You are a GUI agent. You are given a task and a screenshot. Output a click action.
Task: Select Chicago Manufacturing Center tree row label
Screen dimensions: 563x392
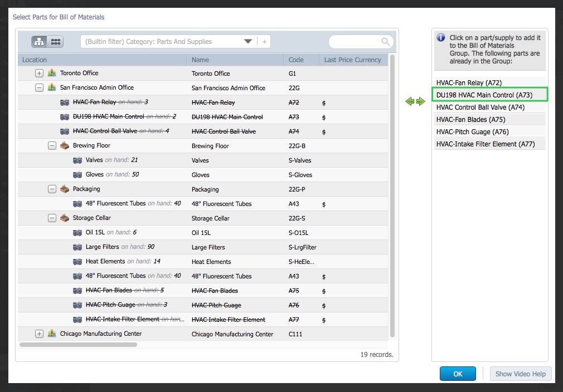(101, 334)
